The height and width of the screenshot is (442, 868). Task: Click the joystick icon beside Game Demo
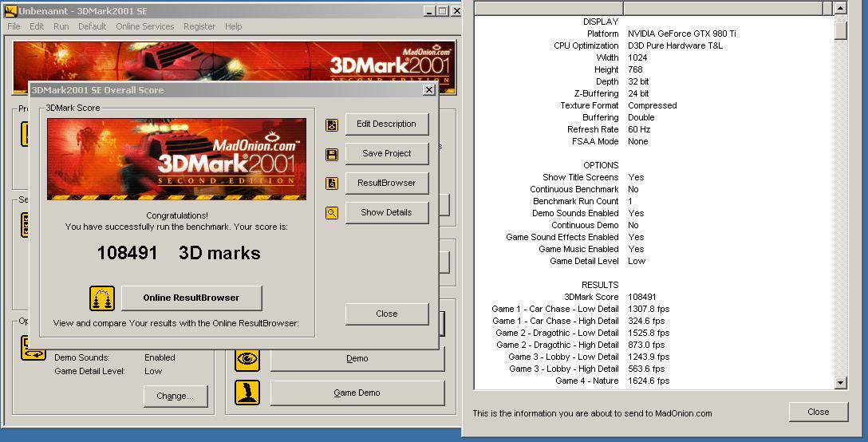pyautogui.click(x=247, y=393)
